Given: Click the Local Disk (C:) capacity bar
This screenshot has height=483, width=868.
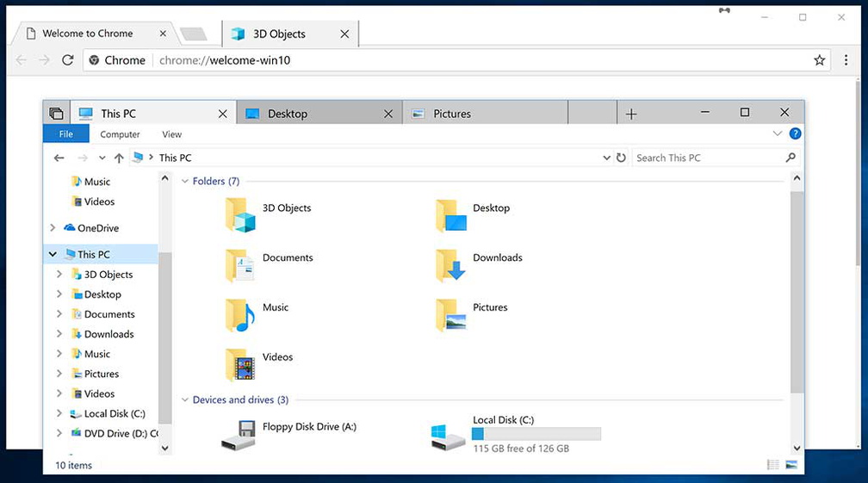Looking at the screenshot, I should (x=536, y=434).
